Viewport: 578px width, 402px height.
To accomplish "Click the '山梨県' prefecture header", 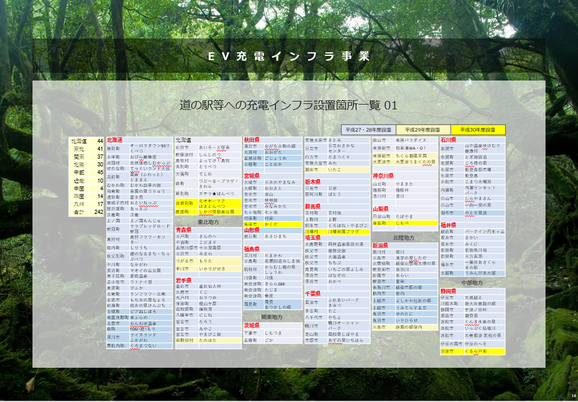I will pyautogui.click(x=380, y=209).
